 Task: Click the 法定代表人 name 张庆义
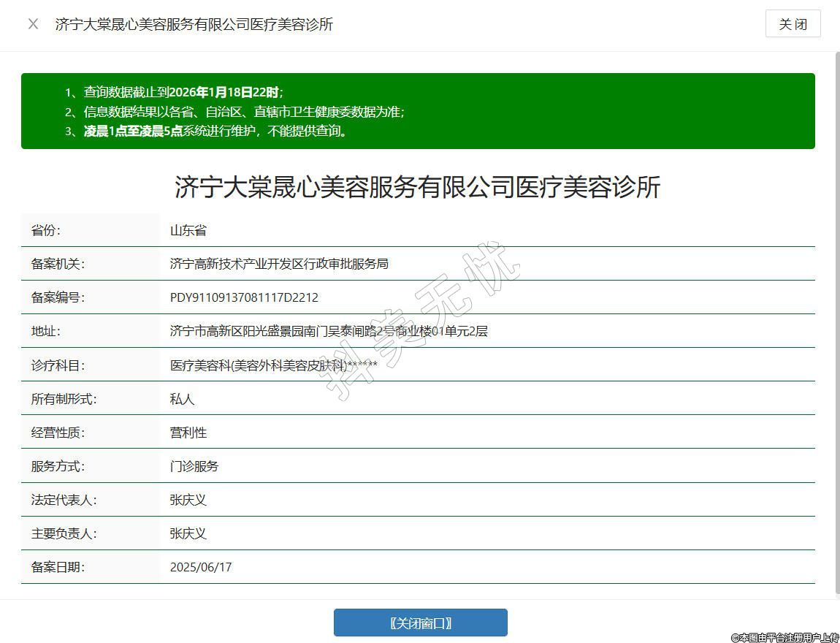(188, 500)
